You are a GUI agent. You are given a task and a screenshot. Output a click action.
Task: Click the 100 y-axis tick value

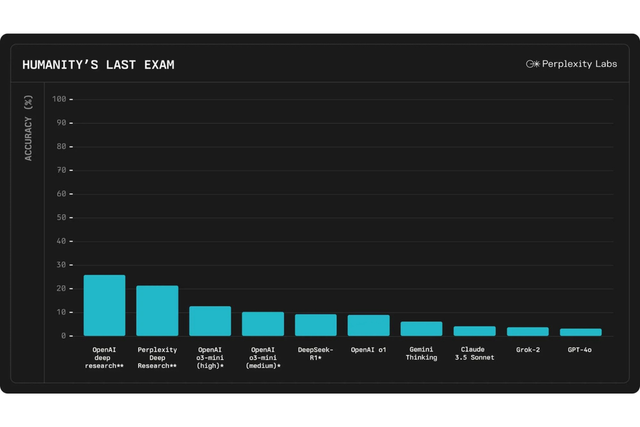(x=59, y=99)
